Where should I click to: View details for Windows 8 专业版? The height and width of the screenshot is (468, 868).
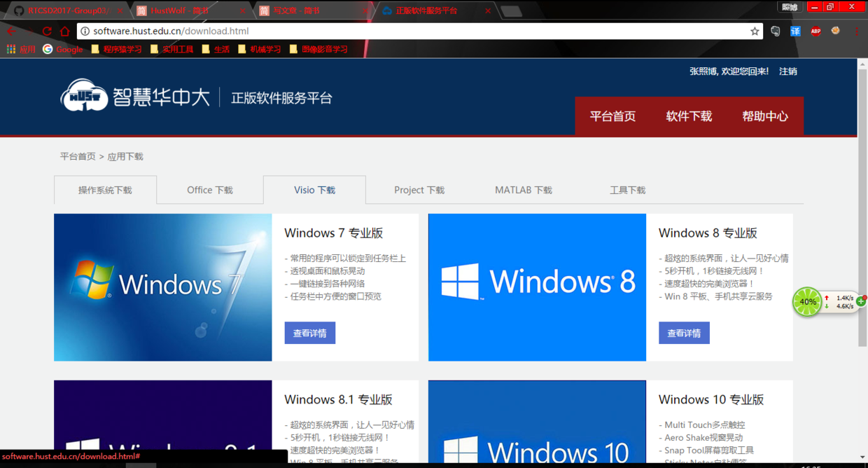[x=684, y=333]
